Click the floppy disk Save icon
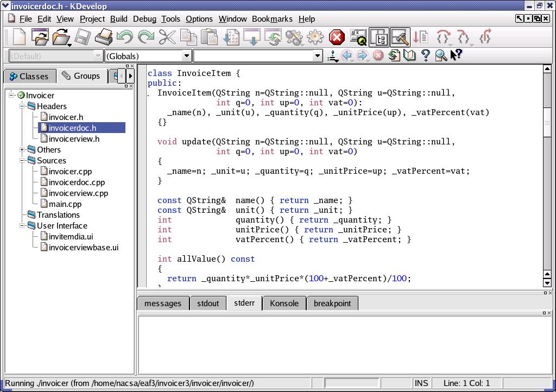Image resolution: width=556 pixels, height=392 pixels. click(83, 37)
